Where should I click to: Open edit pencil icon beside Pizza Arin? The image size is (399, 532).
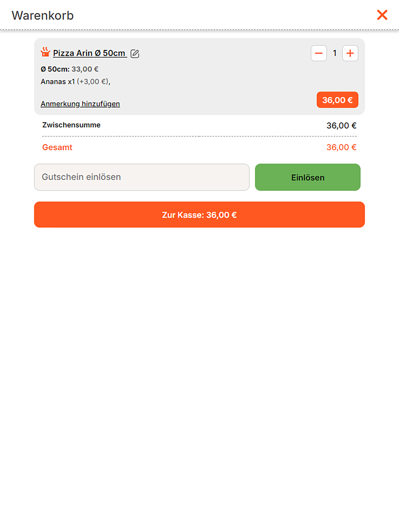135,54
